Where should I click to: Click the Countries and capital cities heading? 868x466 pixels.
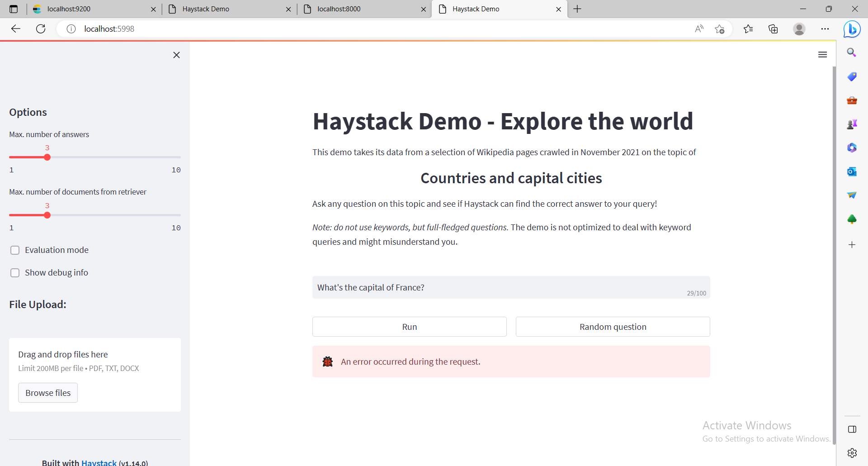point(511,178)
